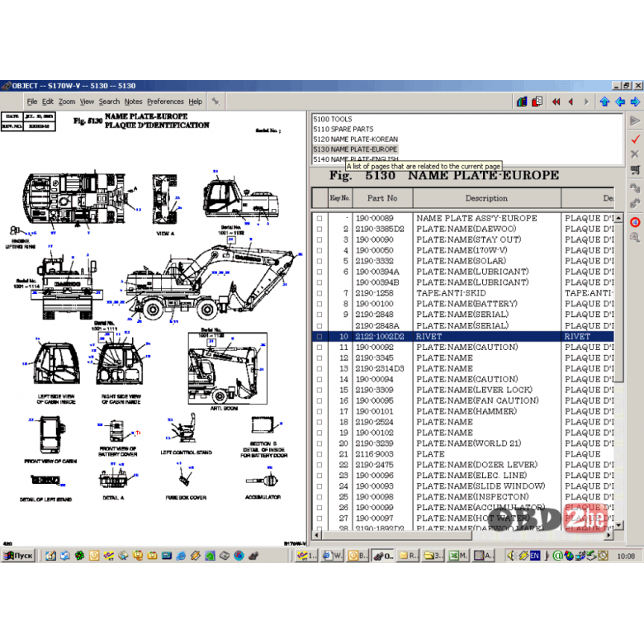Tick checkbox for TAPE;ANTI-SKID row
644x644 pixels.
click(x=320, y=293)
